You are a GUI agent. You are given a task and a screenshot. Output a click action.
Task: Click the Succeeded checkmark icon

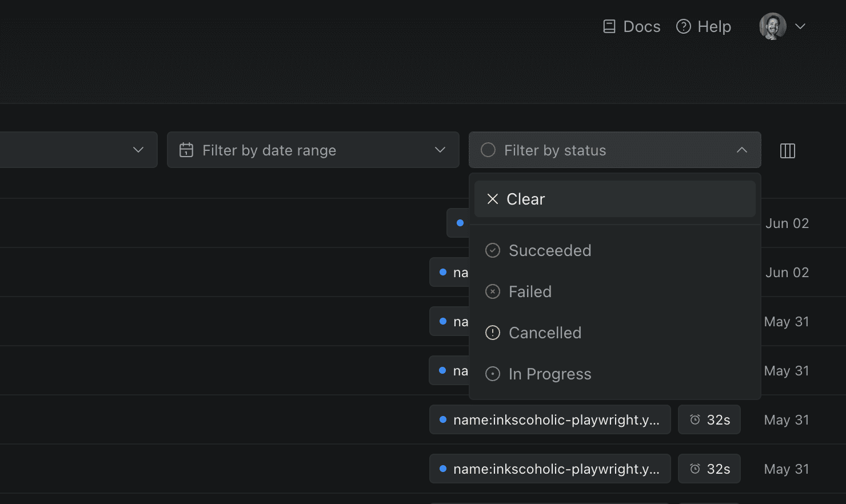tap(493, 250)
